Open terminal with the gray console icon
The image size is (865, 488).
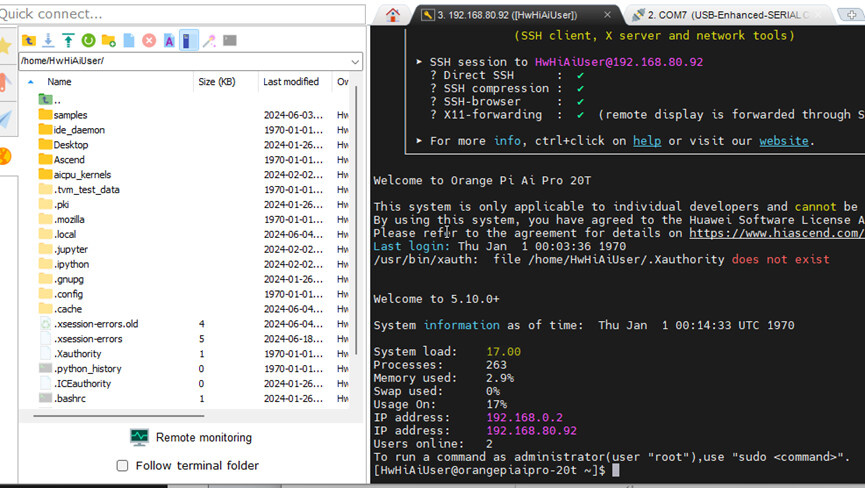pyautogui.click(x=230, y=40)
